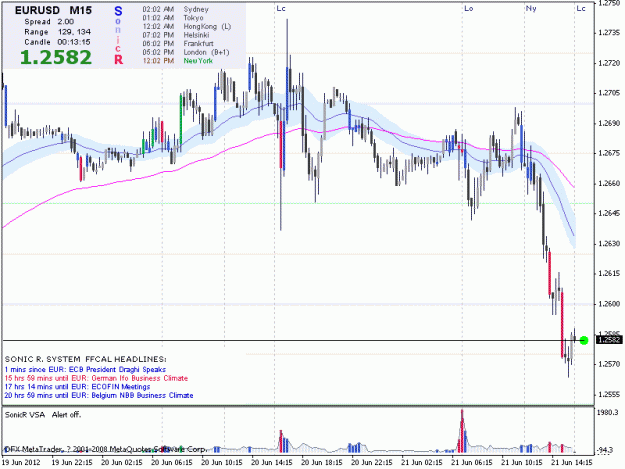Click the 1.2750 price axis label
625x469 pixels.
click(609, 3)
